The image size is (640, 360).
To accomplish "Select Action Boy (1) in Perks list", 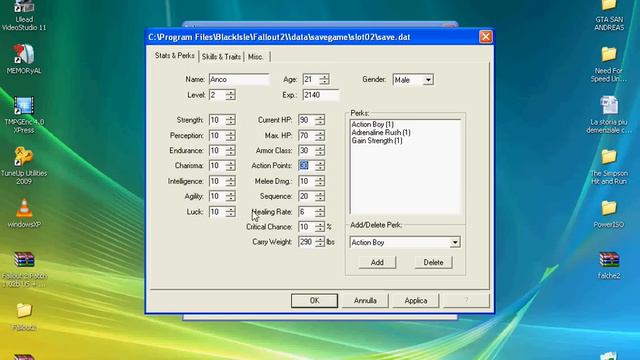I will coord(373,124).
